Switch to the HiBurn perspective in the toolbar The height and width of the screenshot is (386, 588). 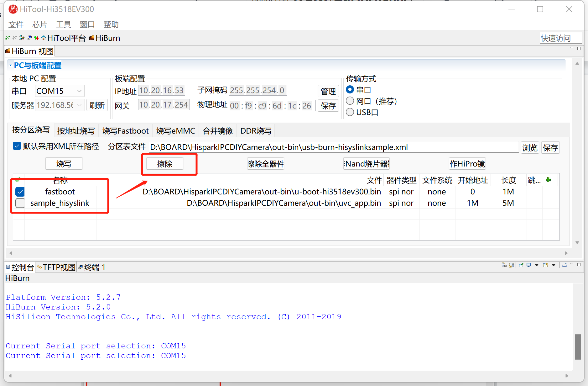[x=105, y=38]
